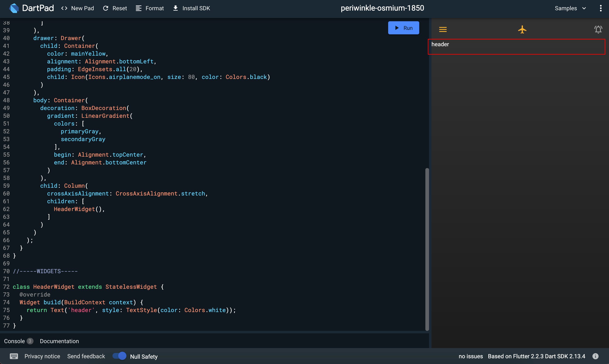Click the Format button in toolbar
This screenshot has height=364, width=609.
pyautogui.click(x=150, y=8)
